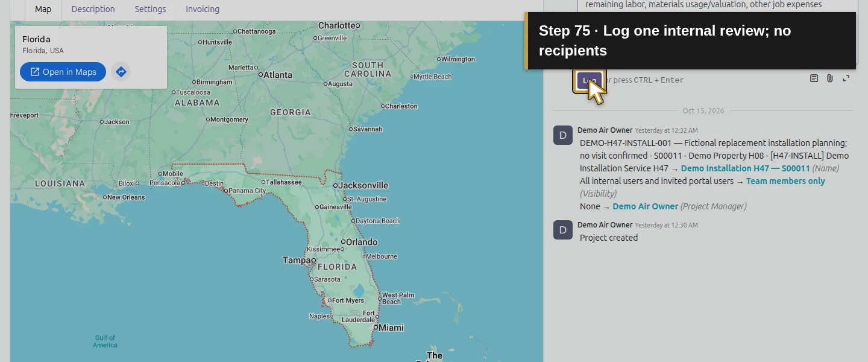View the Invoicing tab
Viewport: 868px width, 362px height.
point(203,9)
